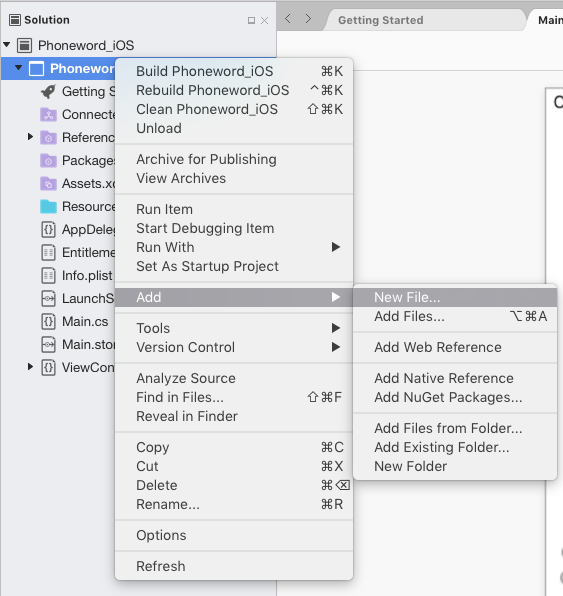
Task: Choose Rename... from context menu
Action: coord(234,504)
